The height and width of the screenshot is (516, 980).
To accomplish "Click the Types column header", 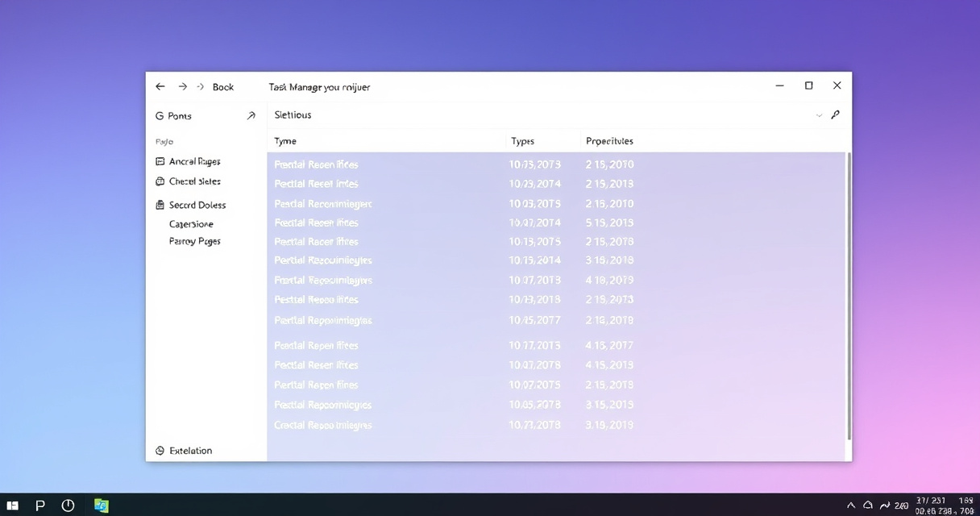I will coord(522,141).
